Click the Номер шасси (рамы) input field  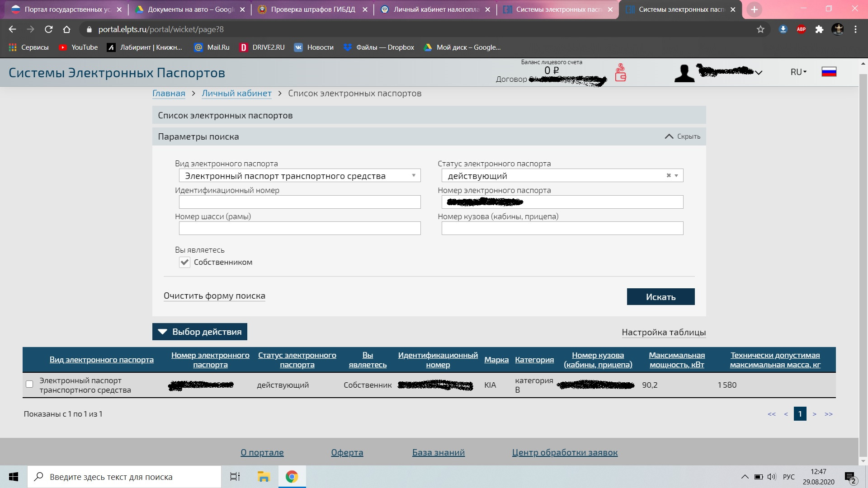coord(300,228)
